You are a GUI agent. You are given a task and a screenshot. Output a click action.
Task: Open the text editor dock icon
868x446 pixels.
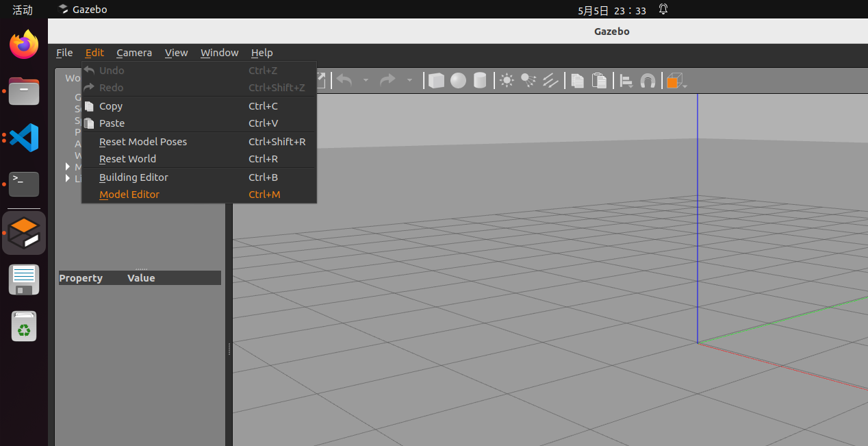pos(24,280)
